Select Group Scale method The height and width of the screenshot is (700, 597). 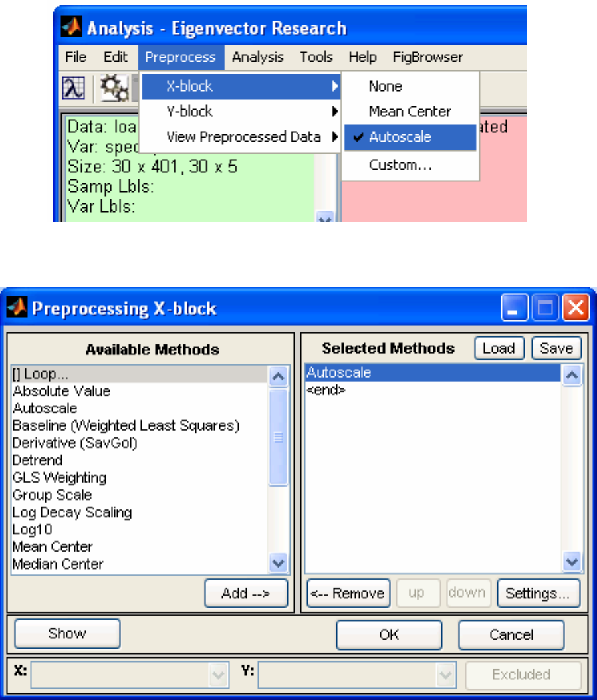pyautogui.click(x=140, y=495)
